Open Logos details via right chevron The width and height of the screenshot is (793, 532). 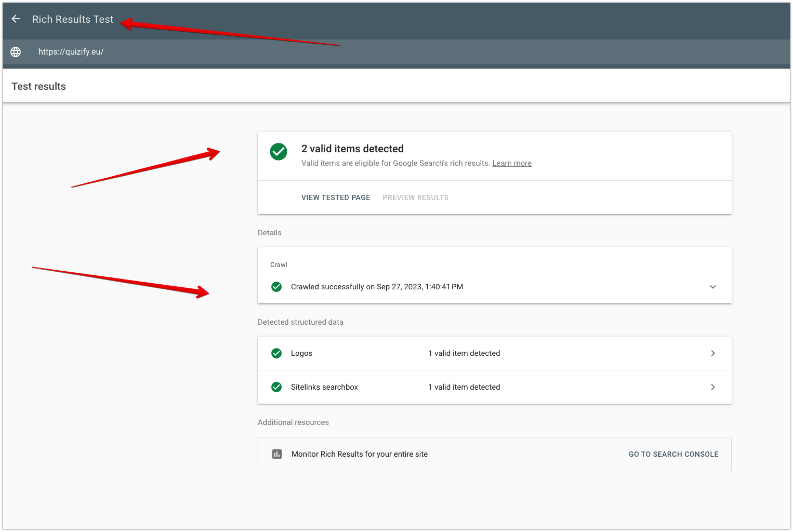(x=712, y=354)
